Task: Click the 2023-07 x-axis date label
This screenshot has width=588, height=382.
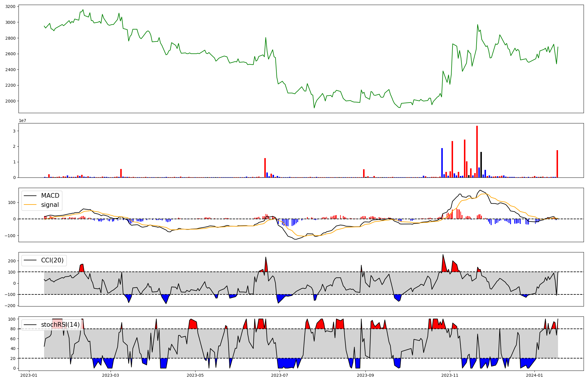Action: [280, 375]
